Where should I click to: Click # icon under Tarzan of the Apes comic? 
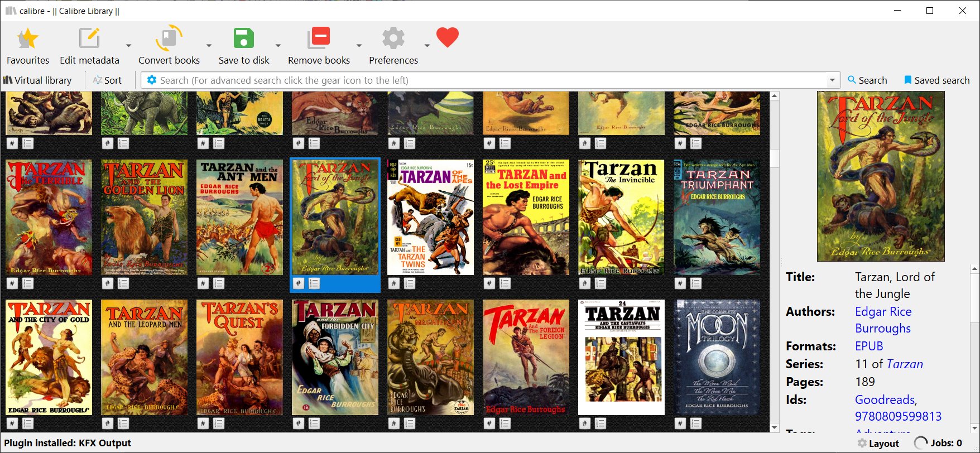[394, 283]
